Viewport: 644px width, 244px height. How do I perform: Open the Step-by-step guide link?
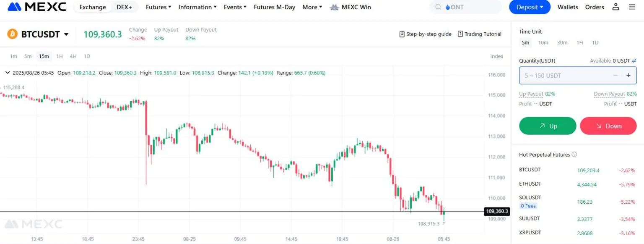(425, 34)
